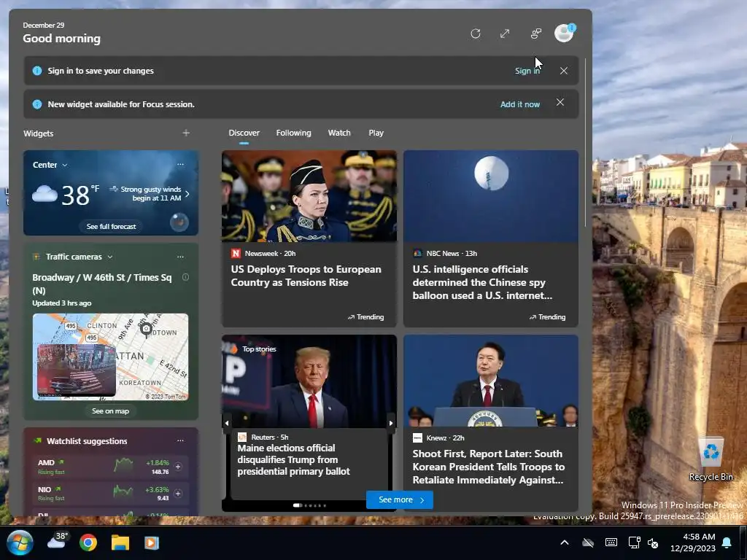This screenshot has height=560, width=747.
Task: Open Traffic cameras widget more options
Action: coord(181,257)
